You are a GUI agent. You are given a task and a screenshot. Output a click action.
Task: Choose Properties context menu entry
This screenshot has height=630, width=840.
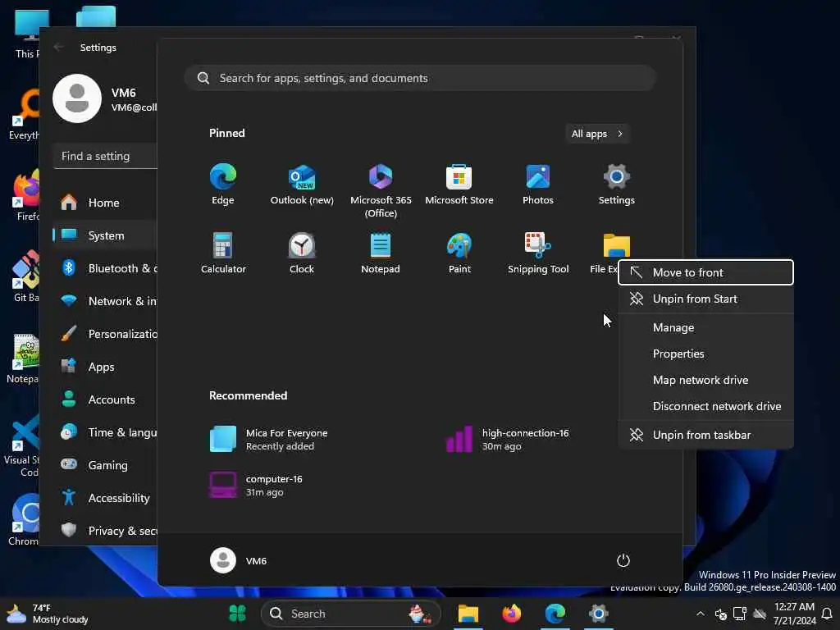coord(705,354)
